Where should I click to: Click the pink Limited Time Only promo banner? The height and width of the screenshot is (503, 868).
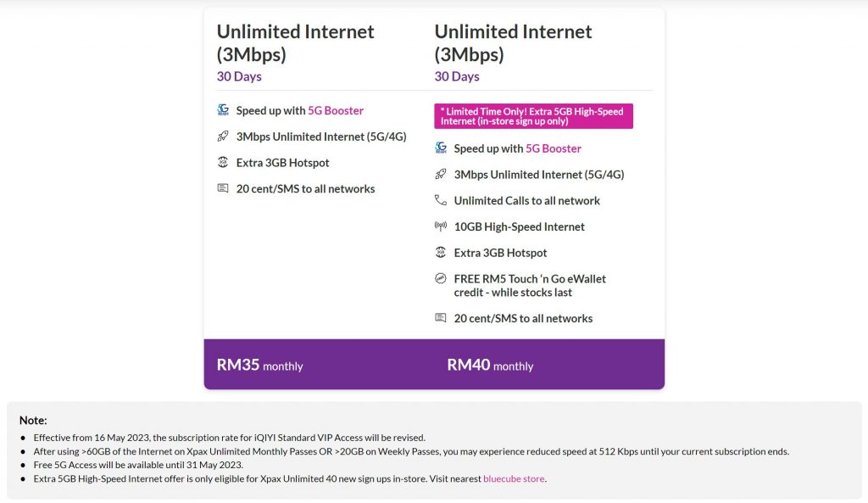[534, 116]
